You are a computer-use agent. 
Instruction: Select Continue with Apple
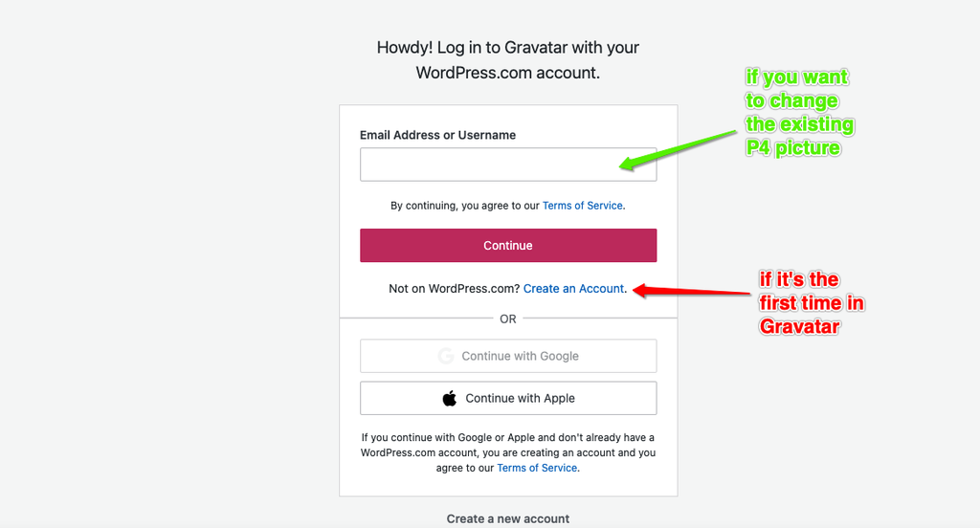pos(508,398)
